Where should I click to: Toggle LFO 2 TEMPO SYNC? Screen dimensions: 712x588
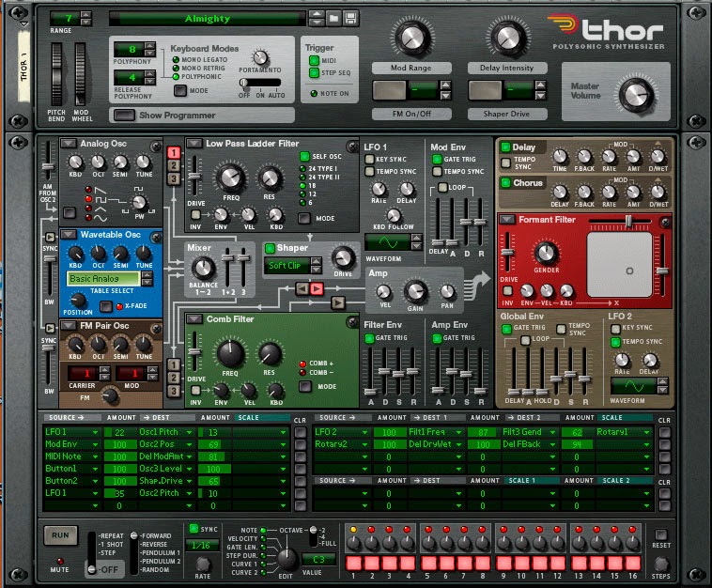616,342
